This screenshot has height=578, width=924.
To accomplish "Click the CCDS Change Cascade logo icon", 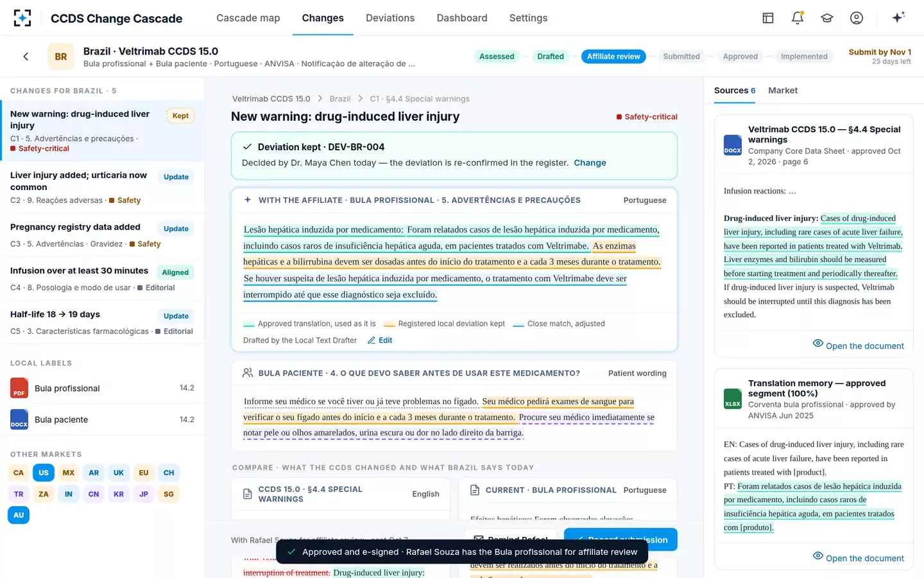I will click(22, 18).
